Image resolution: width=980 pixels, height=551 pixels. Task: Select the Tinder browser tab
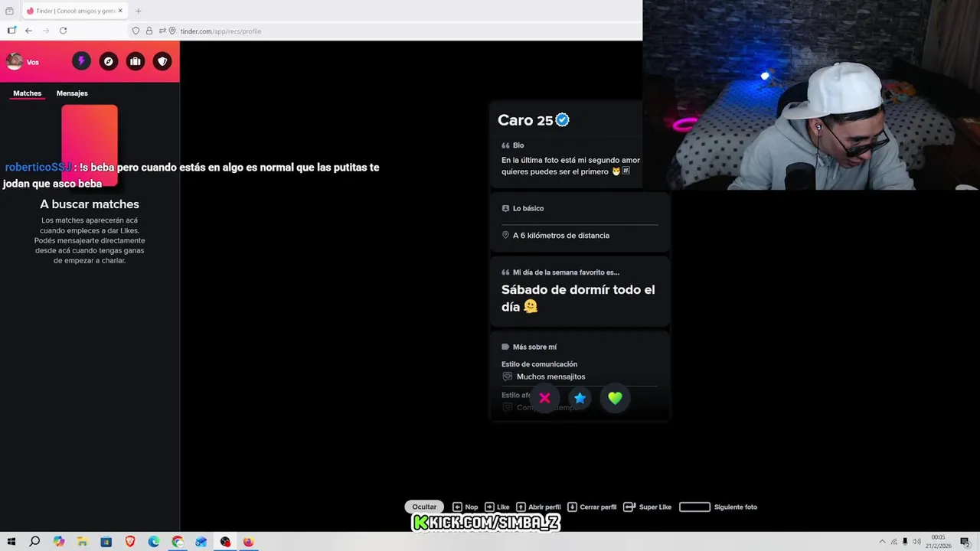pos(74,11)
